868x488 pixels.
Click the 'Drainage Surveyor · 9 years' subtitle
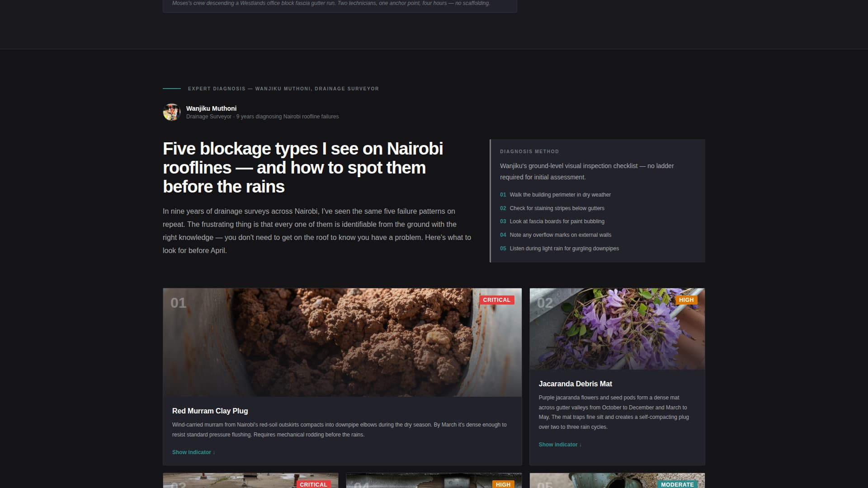coord(262,117)
